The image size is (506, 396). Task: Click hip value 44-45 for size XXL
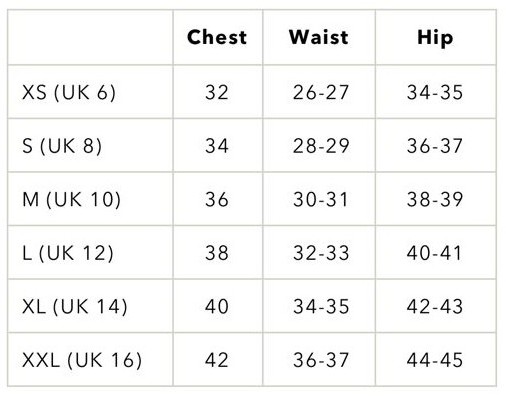435,360
